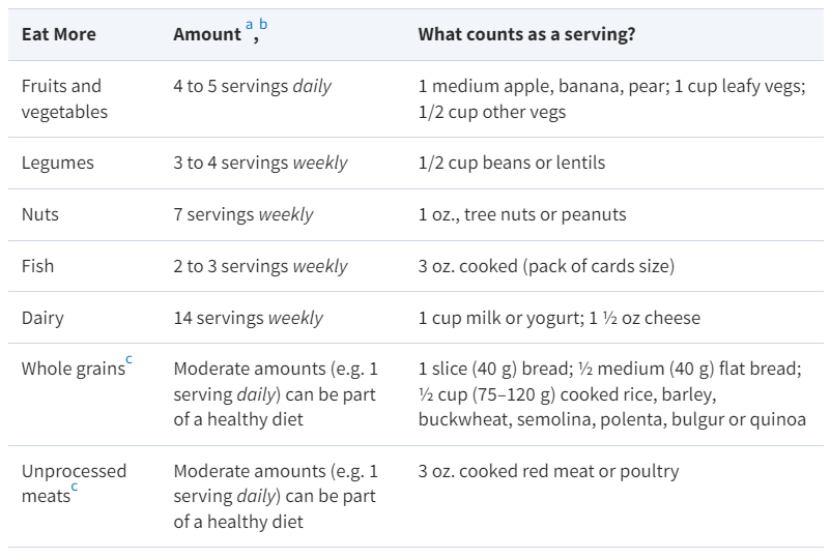Open footnote b link in Amount header
This screenshot has height=560, width=831.
point(264,23)
